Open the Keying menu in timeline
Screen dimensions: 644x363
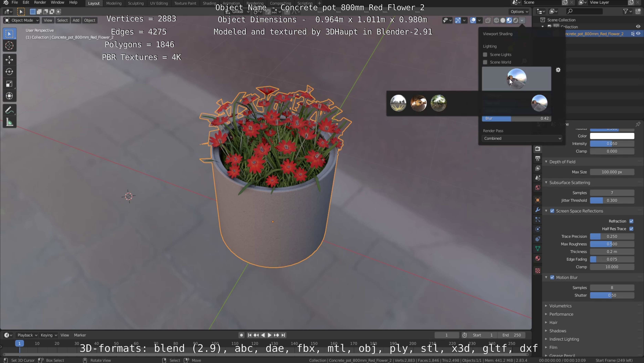49,335
